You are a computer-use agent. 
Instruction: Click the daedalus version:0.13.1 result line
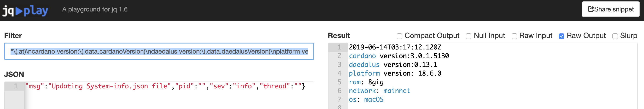point(393,65)
